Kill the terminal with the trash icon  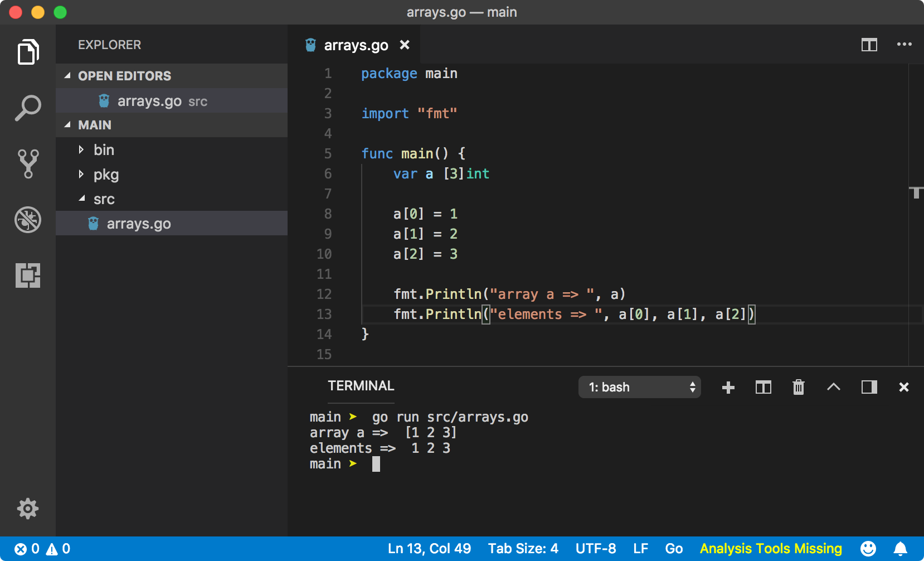[x=799, y=387]
